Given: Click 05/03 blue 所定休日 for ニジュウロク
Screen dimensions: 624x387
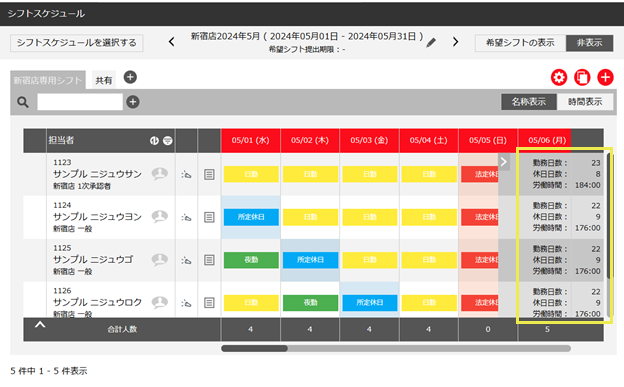Looking at the screenshot, I should click(x=370, y=303).
